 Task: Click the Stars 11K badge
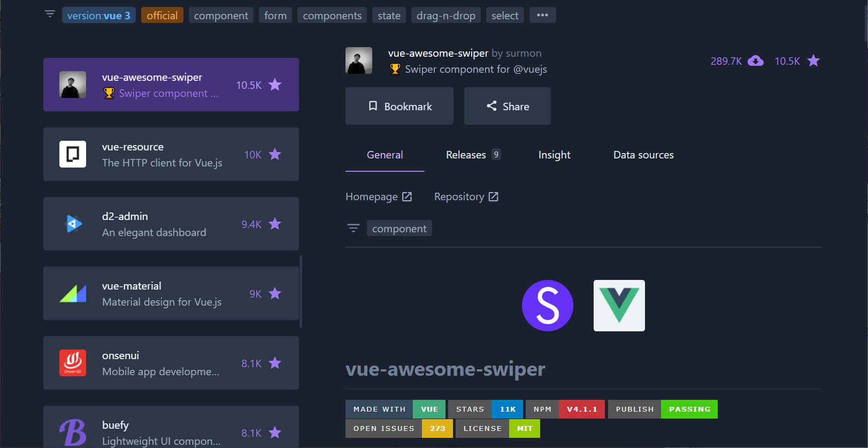[486, 409]
